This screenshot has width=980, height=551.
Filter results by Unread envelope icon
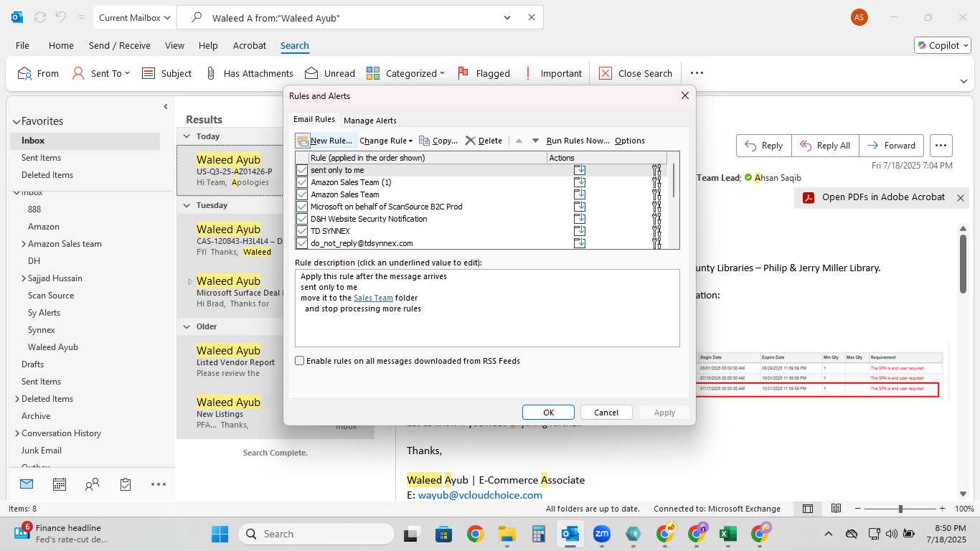[x=329, y=73]
